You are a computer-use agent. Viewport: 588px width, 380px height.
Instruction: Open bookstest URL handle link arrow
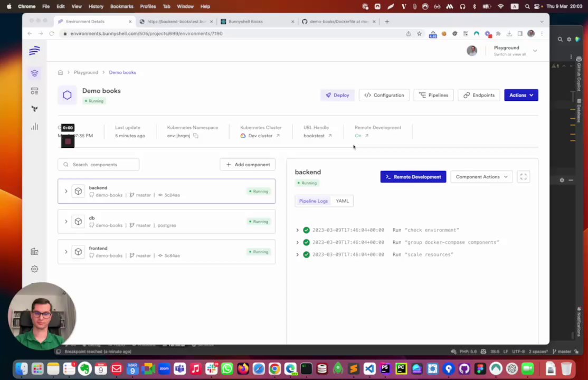coord(330,136)
